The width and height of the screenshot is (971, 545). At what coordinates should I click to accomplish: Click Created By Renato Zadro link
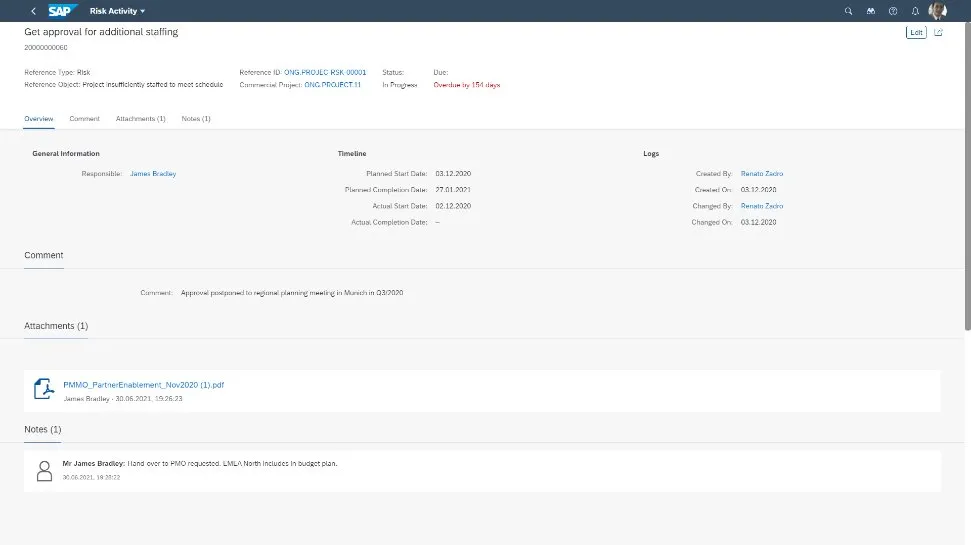(761, 174)
